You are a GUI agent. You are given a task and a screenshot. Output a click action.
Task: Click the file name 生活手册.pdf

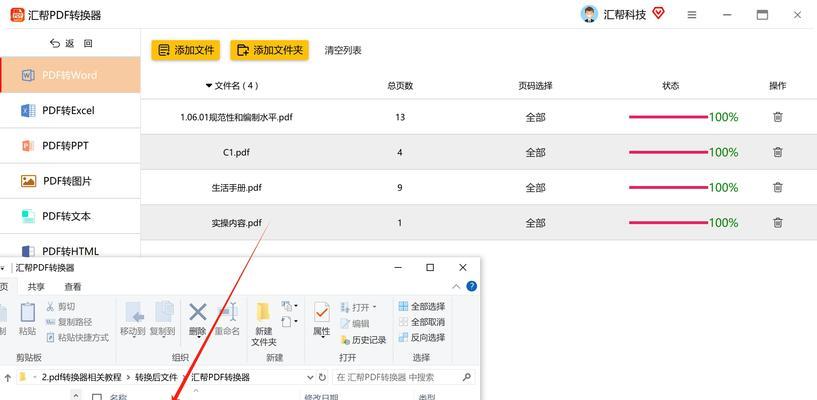(x=237, y=188)
